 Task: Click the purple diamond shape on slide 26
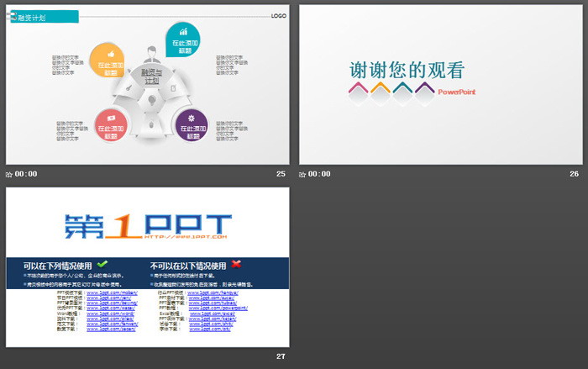point(424,93)
